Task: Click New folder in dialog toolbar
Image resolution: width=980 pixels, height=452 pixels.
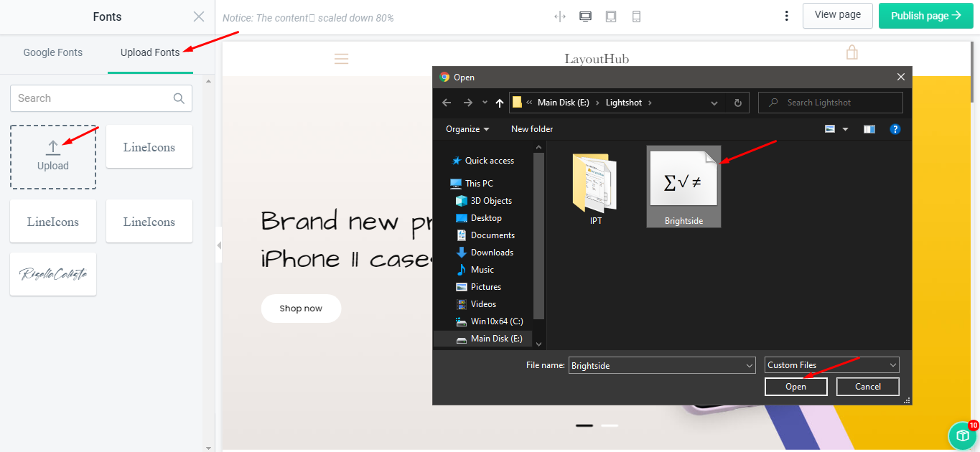Action: pyautogui.click(x=532, y=129)
